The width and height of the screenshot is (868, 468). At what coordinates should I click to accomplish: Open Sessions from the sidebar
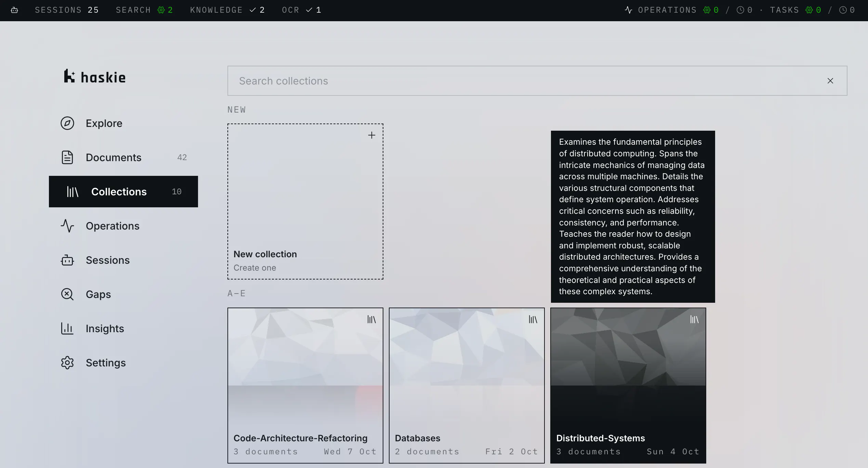[123, 260]
